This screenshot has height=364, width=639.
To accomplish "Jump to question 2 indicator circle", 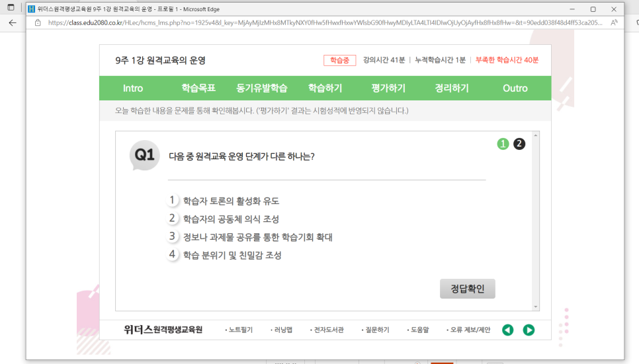I will click(x=519, y=144).
